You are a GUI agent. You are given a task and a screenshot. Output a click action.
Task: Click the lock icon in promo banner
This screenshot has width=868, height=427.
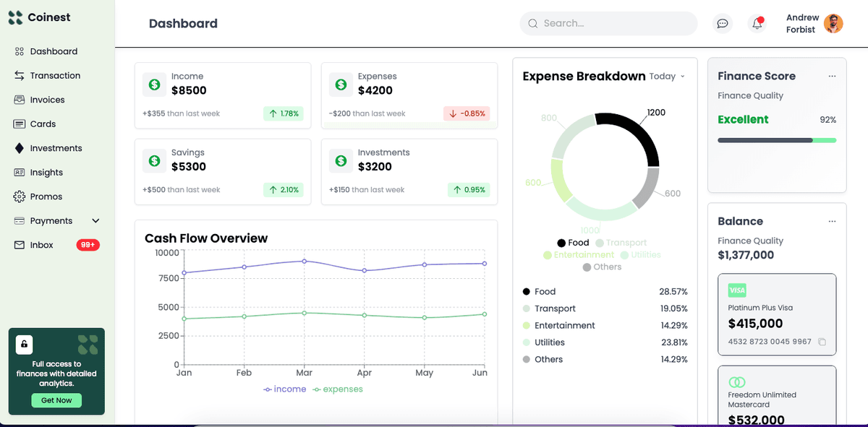point(24,344)
